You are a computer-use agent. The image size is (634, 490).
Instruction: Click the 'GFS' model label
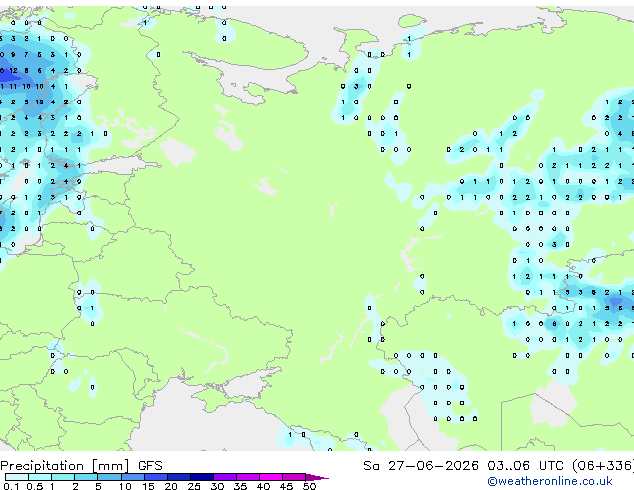point(150,466)
